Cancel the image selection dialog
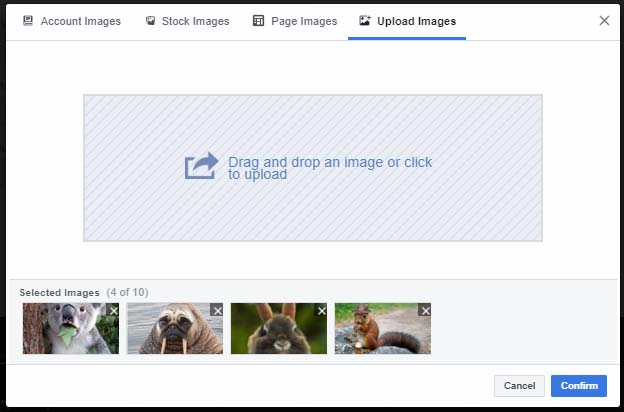The image size is (624, 412). (x=519, y=386)
